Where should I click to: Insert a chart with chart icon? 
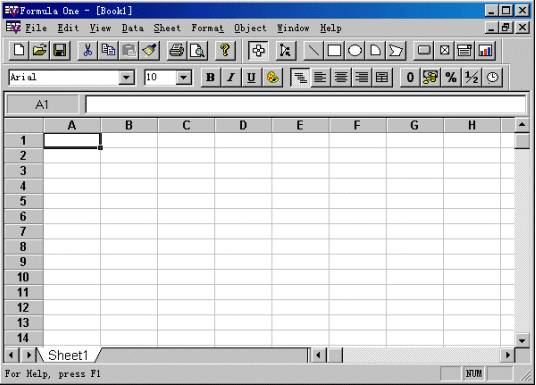485,51
